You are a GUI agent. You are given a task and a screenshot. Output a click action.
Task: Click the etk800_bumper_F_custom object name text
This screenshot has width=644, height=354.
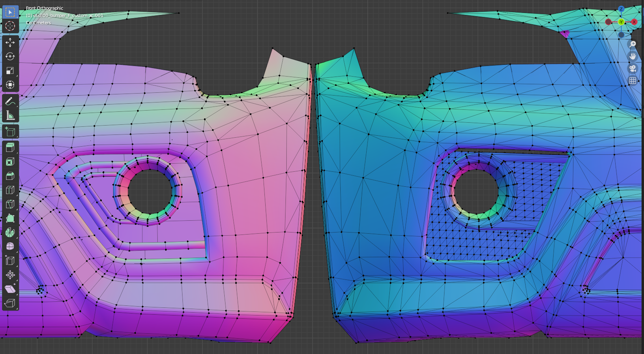coord(64,15)
